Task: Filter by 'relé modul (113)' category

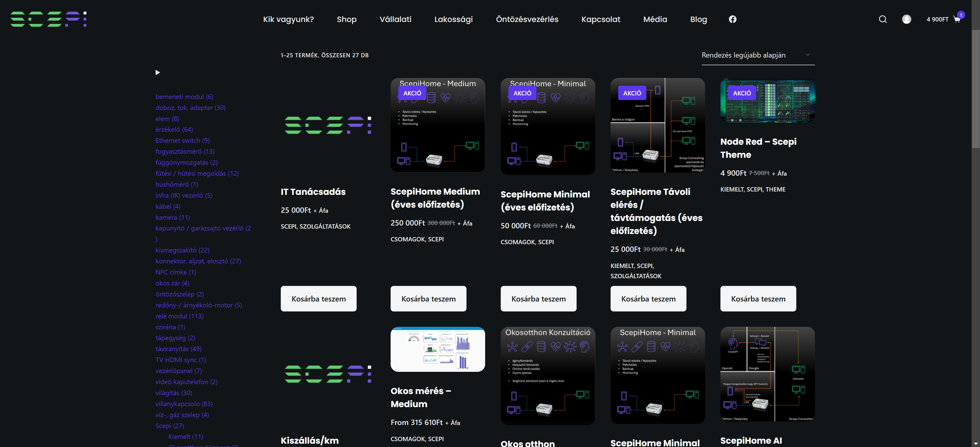Action: (179, 316)
